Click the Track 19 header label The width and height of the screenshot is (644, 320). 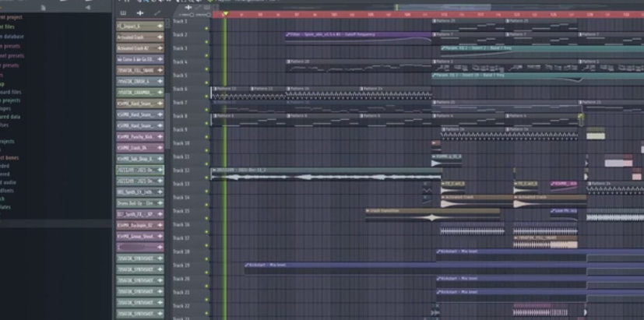pyautogui.click(x=181, y=265)
